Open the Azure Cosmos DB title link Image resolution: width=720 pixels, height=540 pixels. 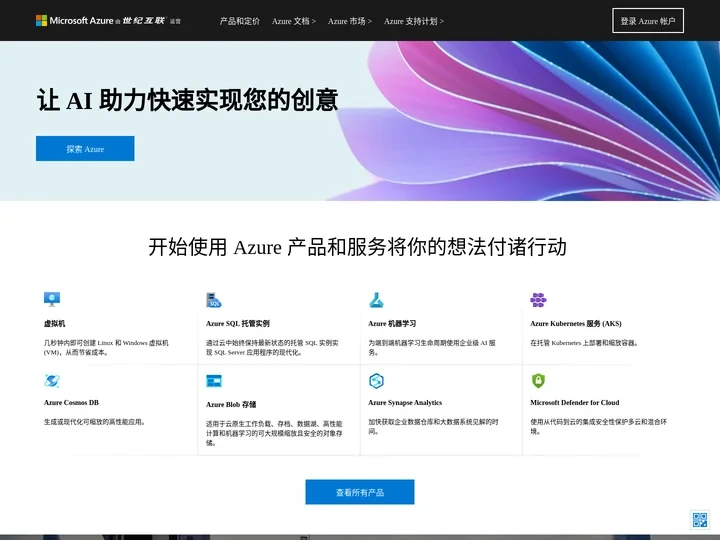pos(71,403)
